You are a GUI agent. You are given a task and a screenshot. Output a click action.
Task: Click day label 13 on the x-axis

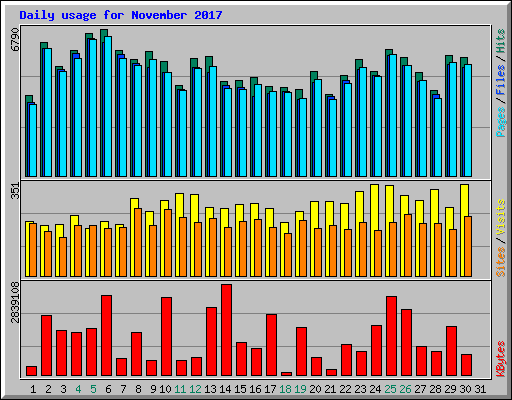210,389
